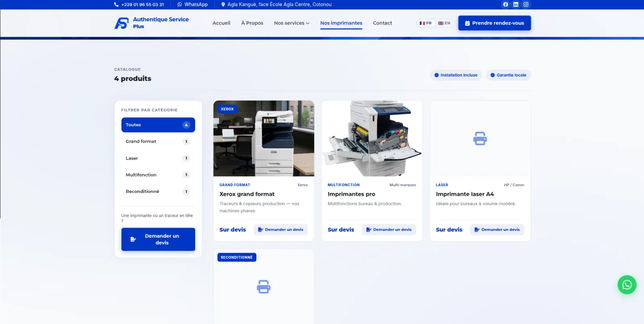This screenshot has width=644, height=324.
Task: Switch site language to English (EN)
Action: point(444,23)
